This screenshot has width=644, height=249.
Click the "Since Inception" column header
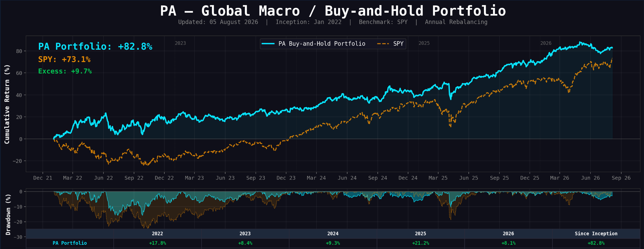[596, 234]
